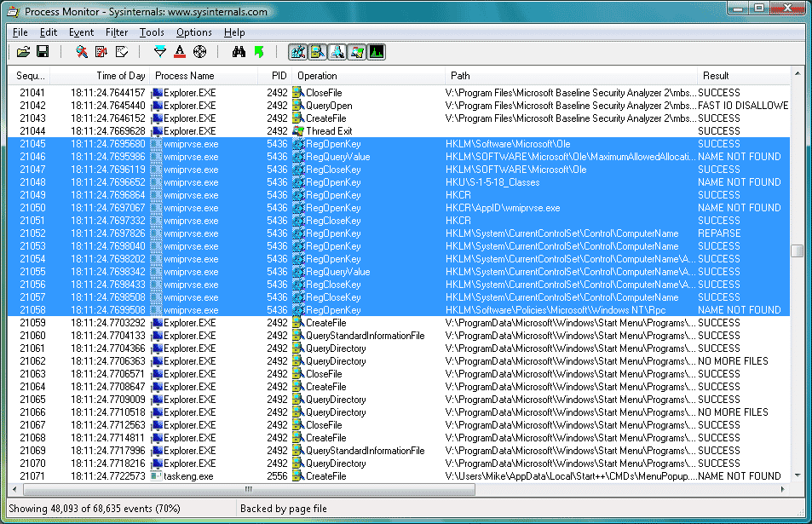
Task: Toggle Show Registry Activity button
Action: pyautogui.click(x=297, y=52)
